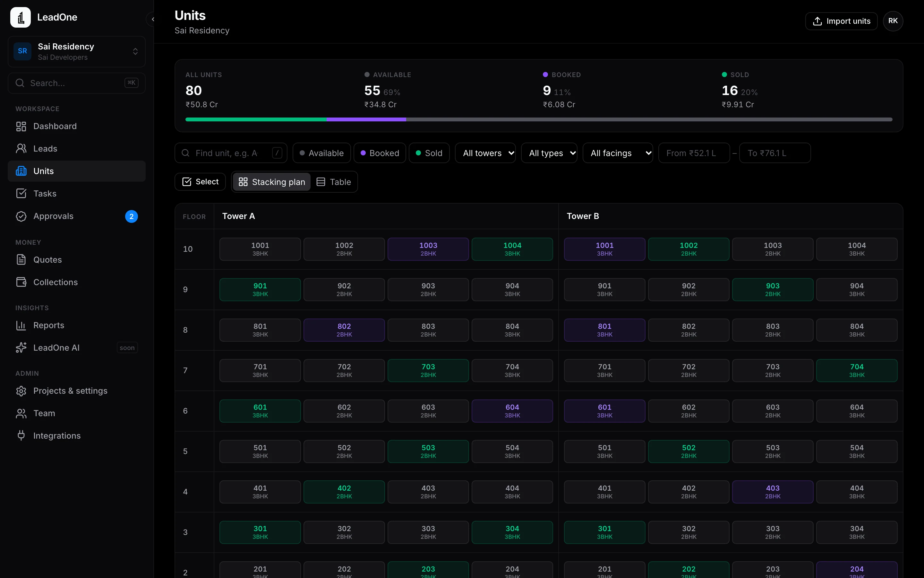Go to Leads via its people icon

(21, 149)
